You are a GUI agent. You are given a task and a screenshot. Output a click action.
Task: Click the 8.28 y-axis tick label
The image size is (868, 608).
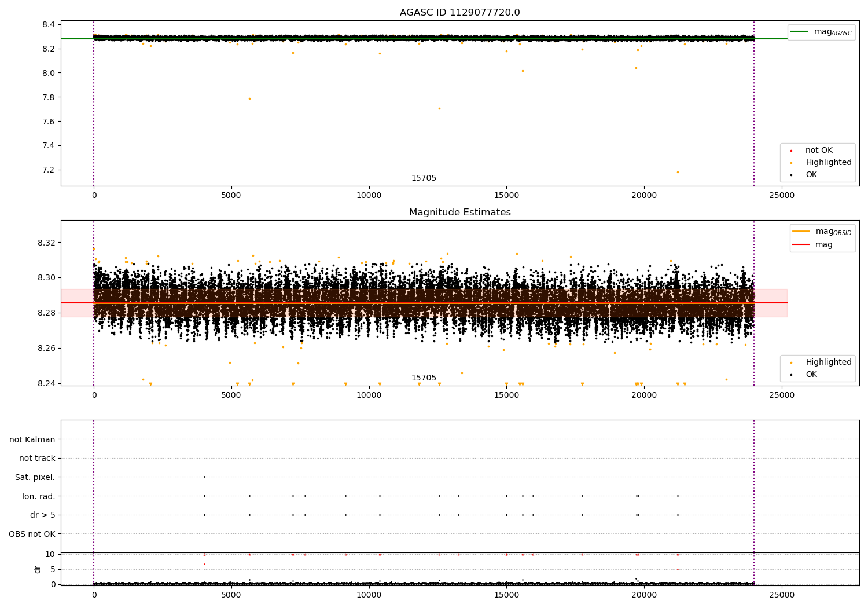tap(46, 313)
